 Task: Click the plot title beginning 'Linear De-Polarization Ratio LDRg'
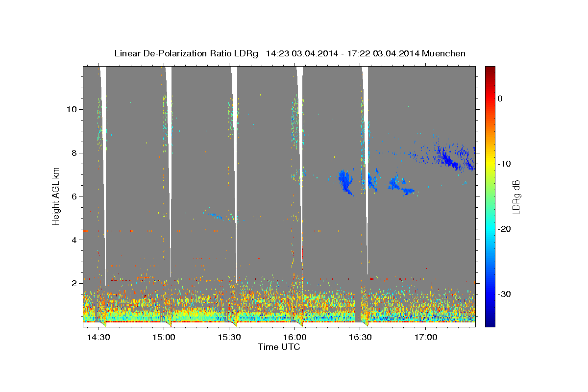290,53
